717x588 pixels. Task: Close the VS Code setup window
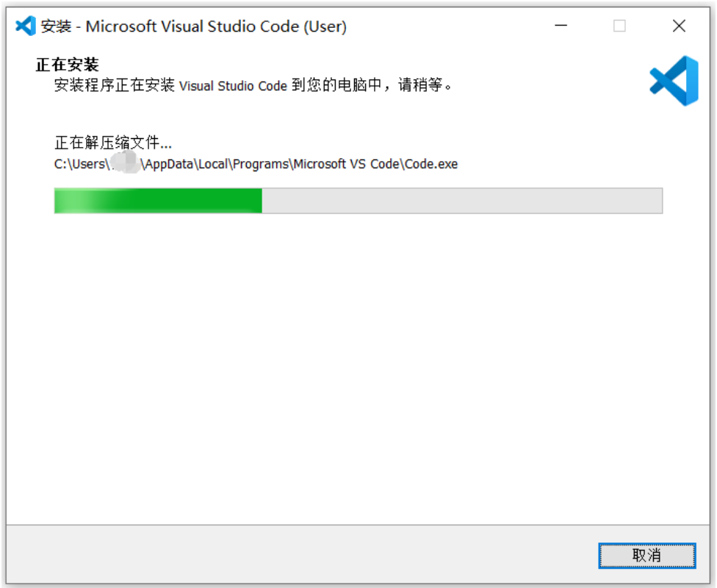tap(679, 26)
